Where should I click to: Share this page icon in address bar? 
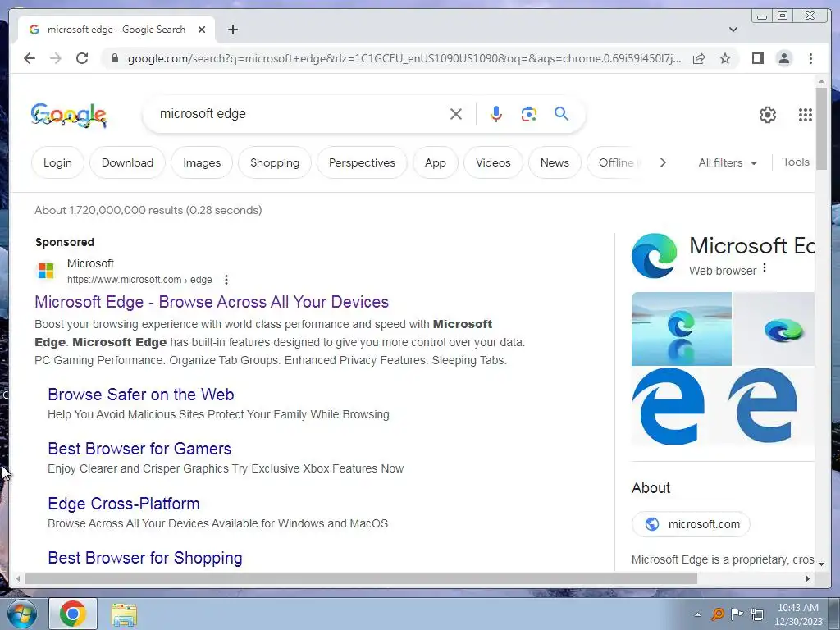point(699,58)
